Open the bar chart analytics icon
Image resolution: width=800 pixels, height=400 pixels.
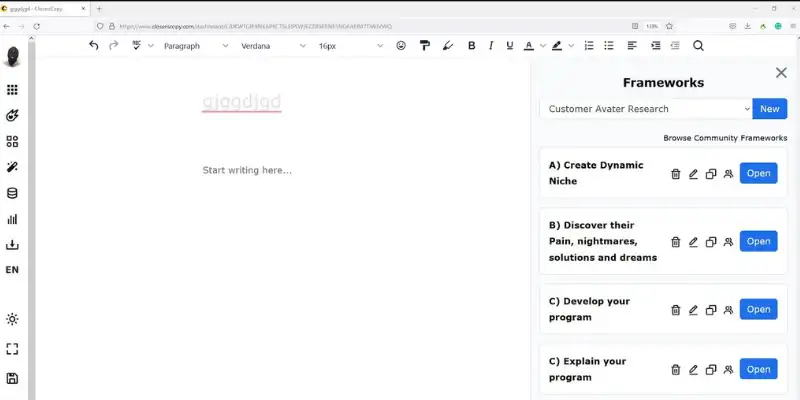(x=12, y=219)
